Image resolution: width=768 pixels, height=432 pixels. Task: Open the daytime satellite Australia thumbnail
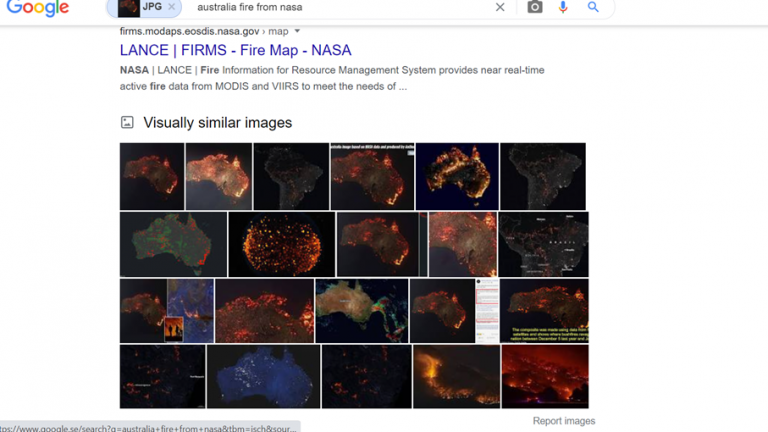[361, 311]
